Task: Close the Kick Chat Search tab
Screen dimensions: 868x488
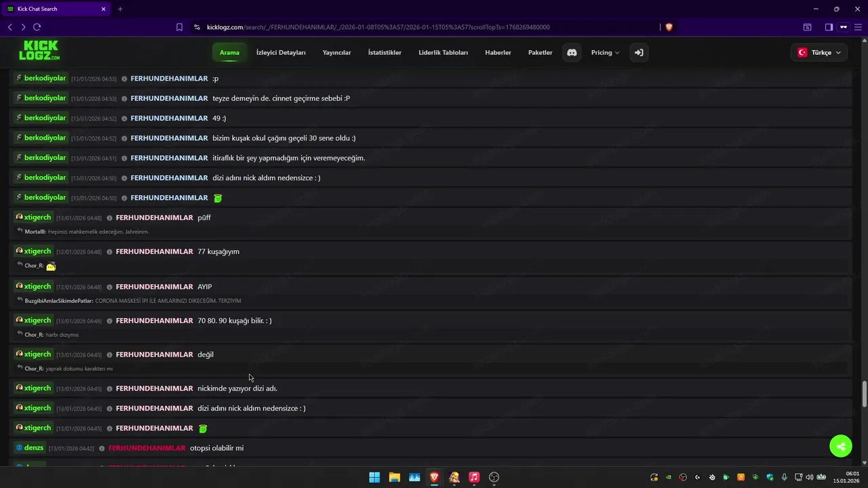Action: coord(103,9)
